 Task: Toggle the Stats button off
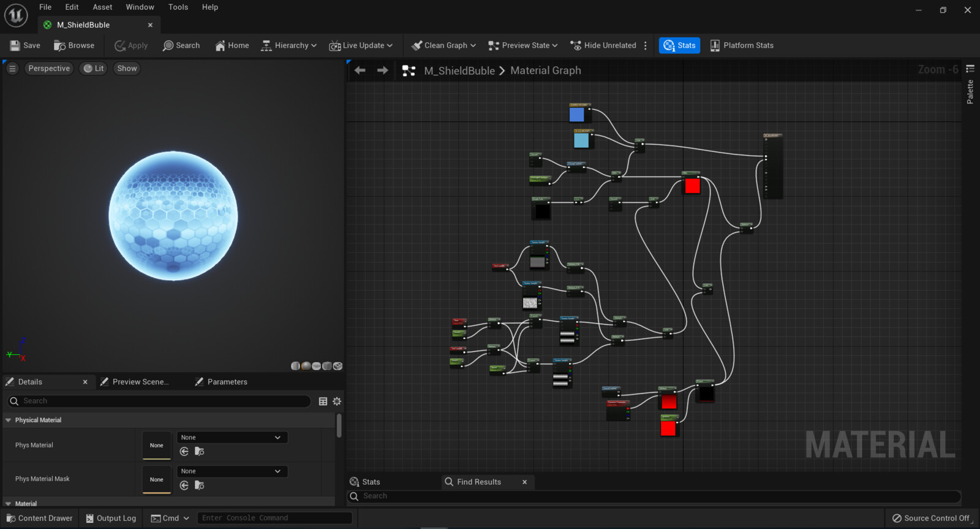point(679,45)
